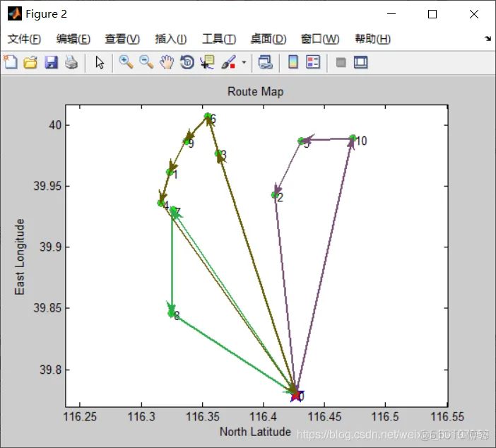The height and width of the screenshot is (448, 496).
Task: Select the Pan hand tool
Action: click(167, 62)
